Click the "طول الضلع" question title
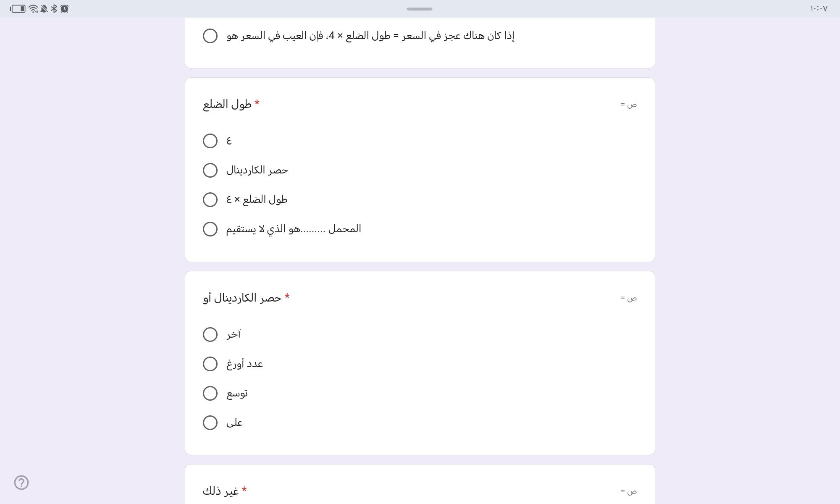840x504 pixels. 227,104
